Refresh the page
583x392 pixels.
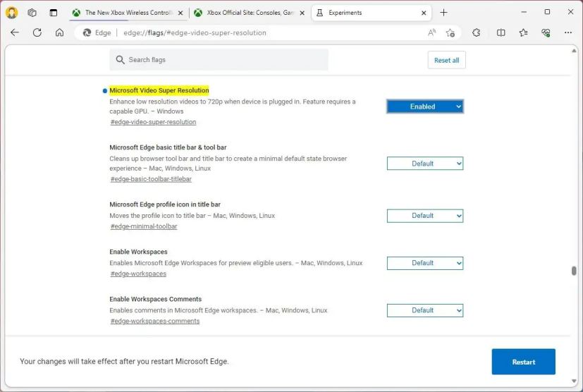(x=37, y=32)
